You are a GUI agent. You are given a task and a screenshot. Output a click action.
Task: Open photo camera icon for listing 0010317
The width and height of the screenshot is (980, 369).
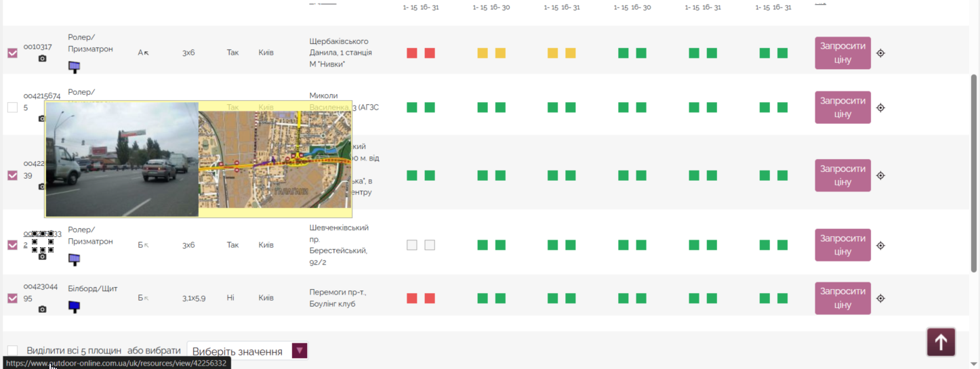click(42, 59)
